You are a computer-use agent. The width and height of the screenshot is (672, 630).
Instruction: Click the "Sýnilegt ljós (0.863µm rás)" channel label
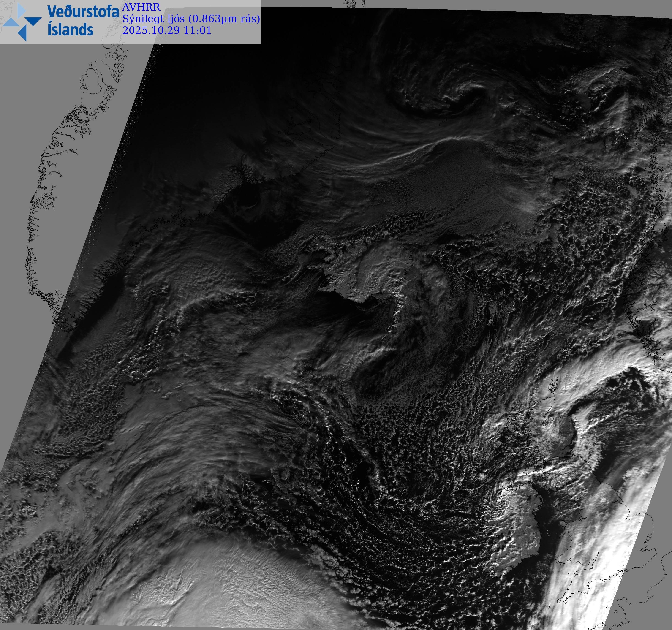(191, 19)
